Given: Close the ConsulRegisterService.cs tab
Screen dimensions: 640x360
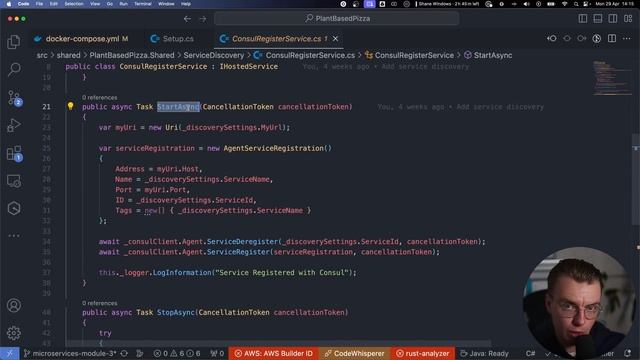Looking at the screenshot, I should point(336,38).
